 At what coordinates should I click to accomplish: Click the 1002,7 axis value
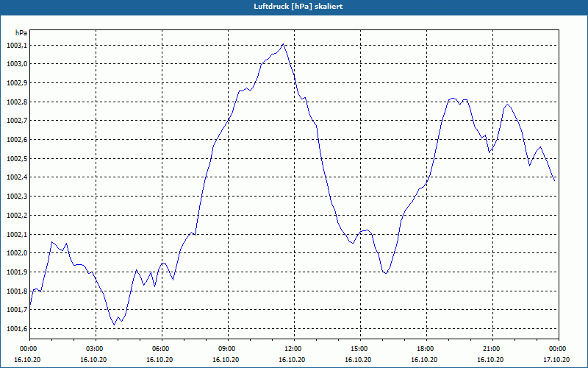click(17, 121)
